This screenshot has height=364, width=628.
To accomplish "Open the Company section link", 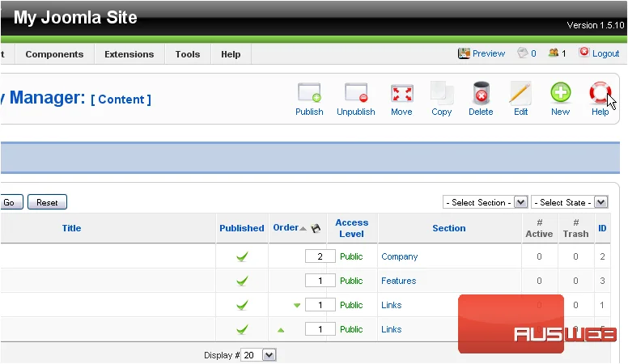I will 399,256.
